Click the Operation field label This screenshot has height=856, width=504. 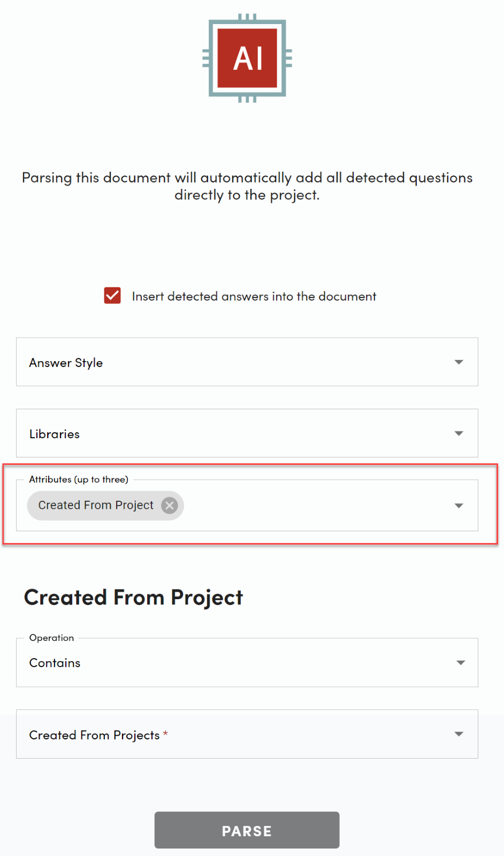pyautogui.click(x=52, y=638)
